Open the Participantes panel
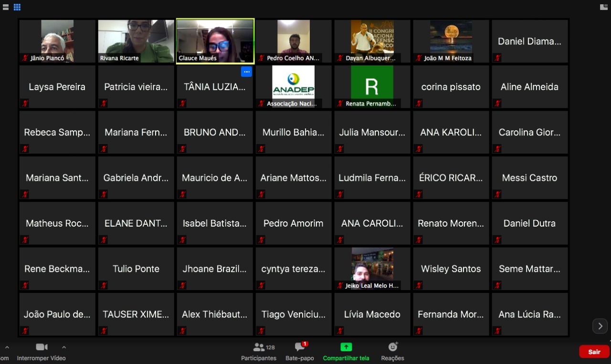The width and height of the screenshot is (611, 364). 258,352
